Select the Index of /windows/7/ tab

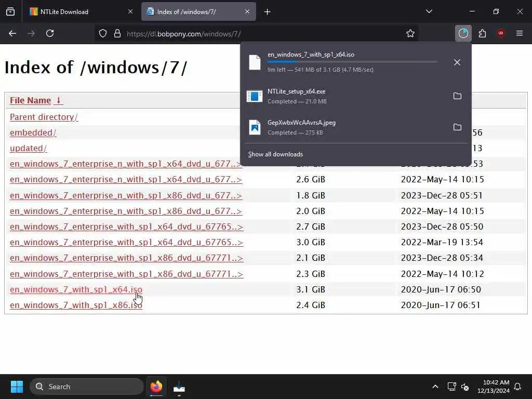click(x=198, y=12)
